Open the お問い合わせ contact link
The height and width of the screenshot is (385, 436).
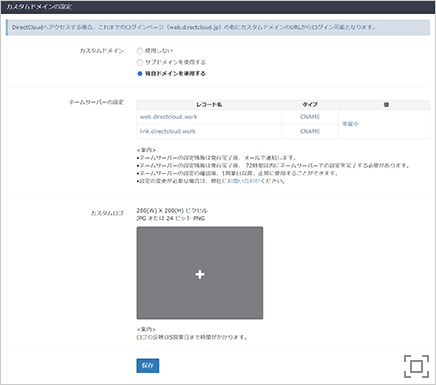pos(243,181)
